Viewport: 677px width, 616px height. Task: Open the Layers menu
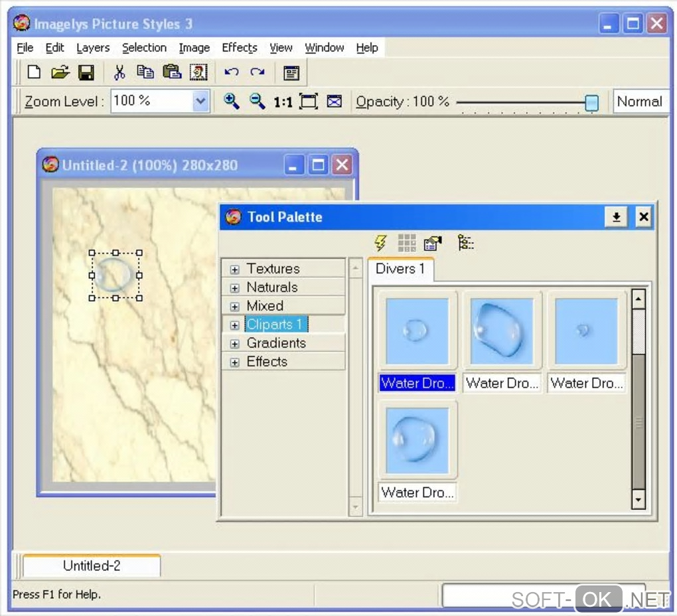click(93, 48)
